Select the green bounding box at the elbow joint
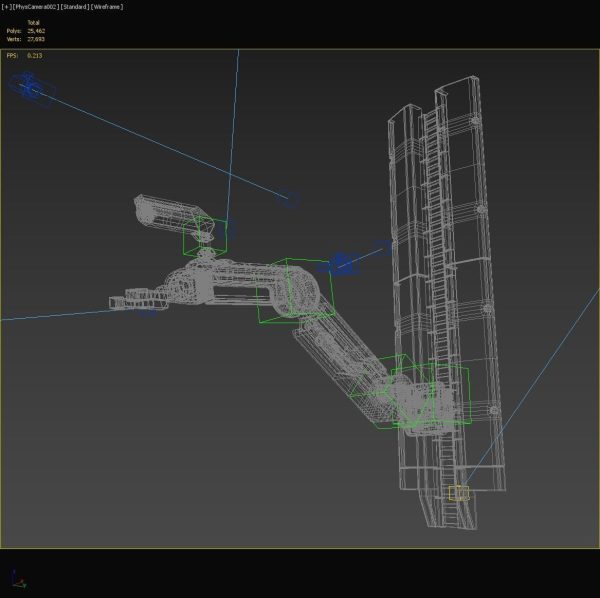The width and height of the screenshot is (600, 598). coord(295,290)
